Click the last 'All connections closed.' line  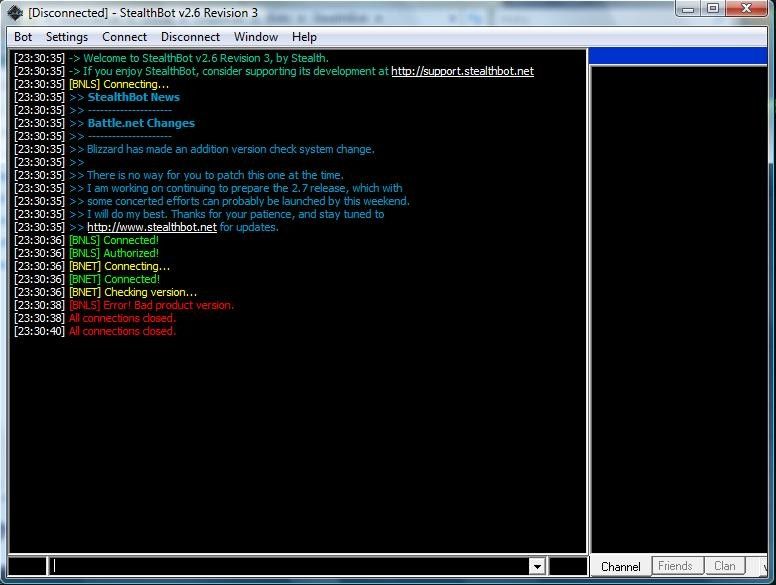click(122, 331)
